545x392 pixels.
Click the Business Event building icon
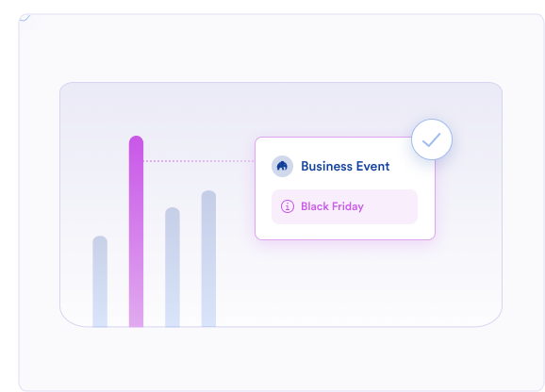click(282, 166)
